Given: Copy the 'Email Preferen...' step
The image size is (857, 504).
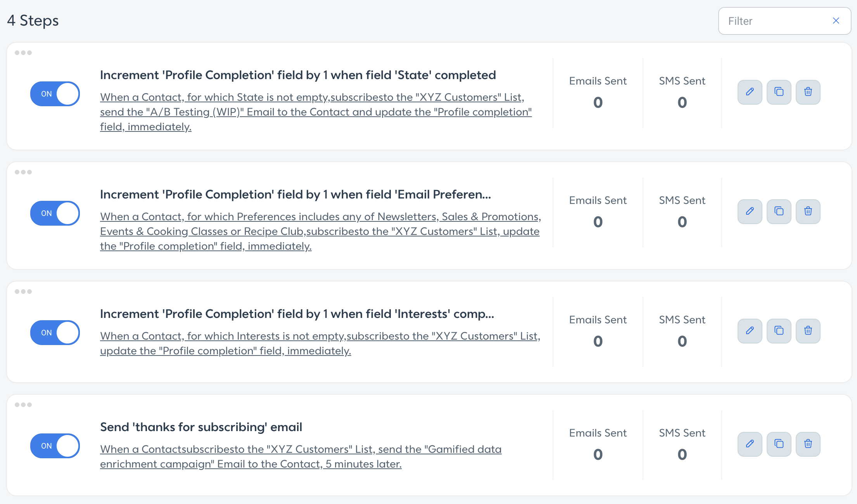Looking at the screenshot, I should coord(779,212).
